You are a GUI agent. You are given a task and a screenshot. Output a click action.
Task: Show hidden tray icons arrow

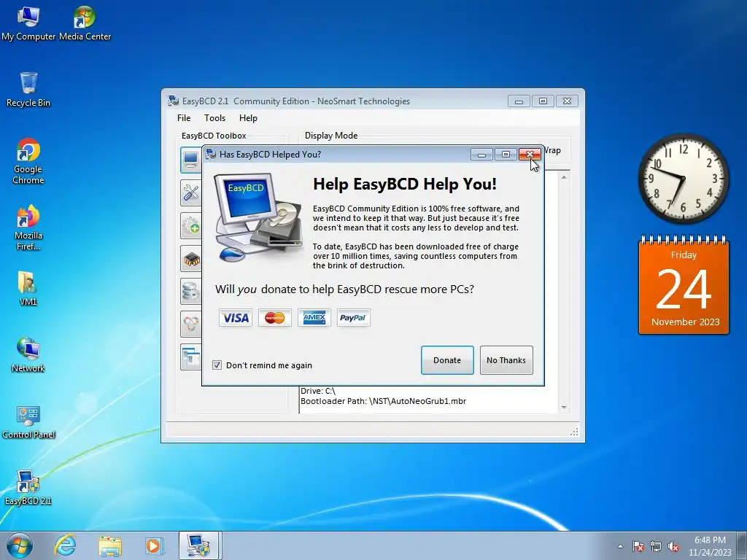[x=620, y=546]
